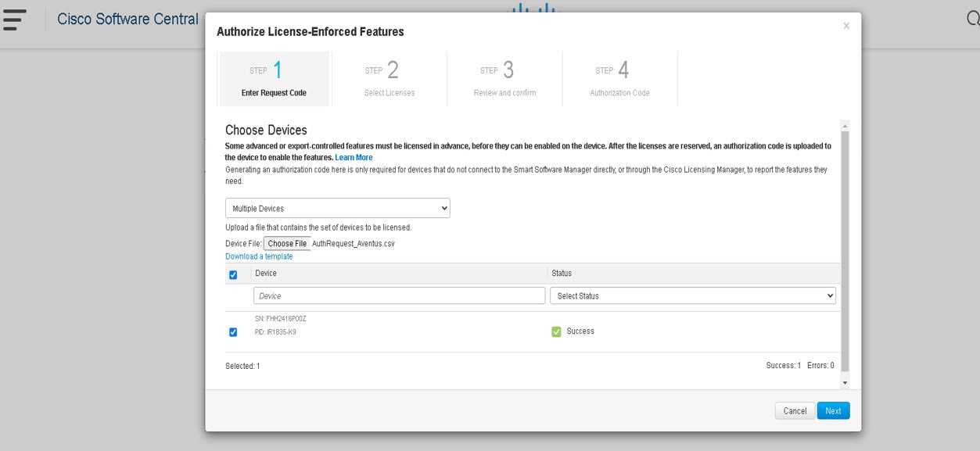Viewport: 980px width, 451px height.
Task: Click the Next button
Action: point(833,410)
